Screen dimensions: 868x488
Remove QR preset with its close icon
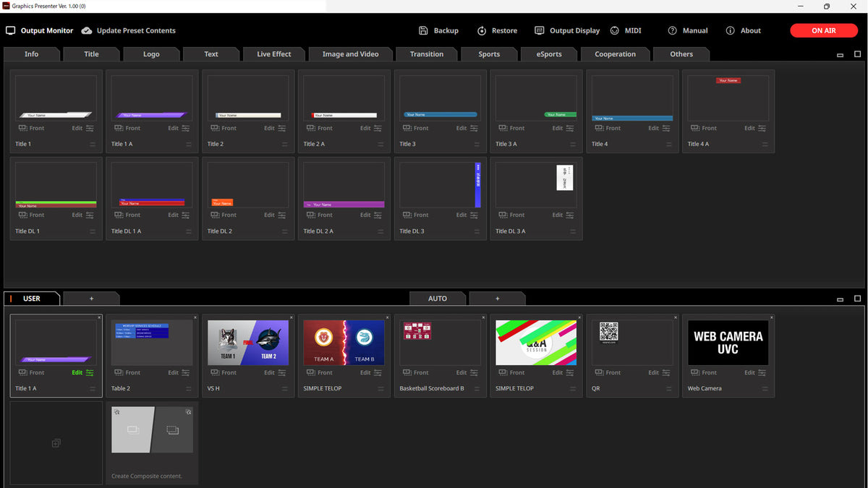676,317
